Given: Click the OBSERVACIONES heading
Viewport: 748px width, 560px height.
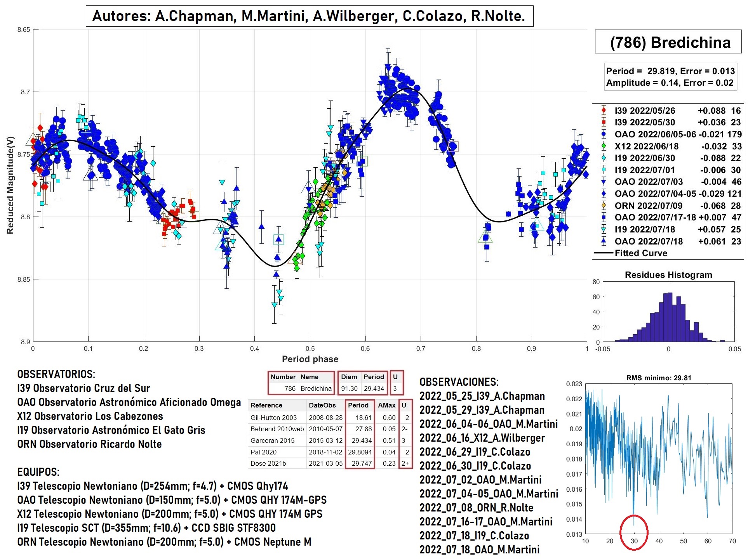Looking at the screenshot, I should (459, 382).
